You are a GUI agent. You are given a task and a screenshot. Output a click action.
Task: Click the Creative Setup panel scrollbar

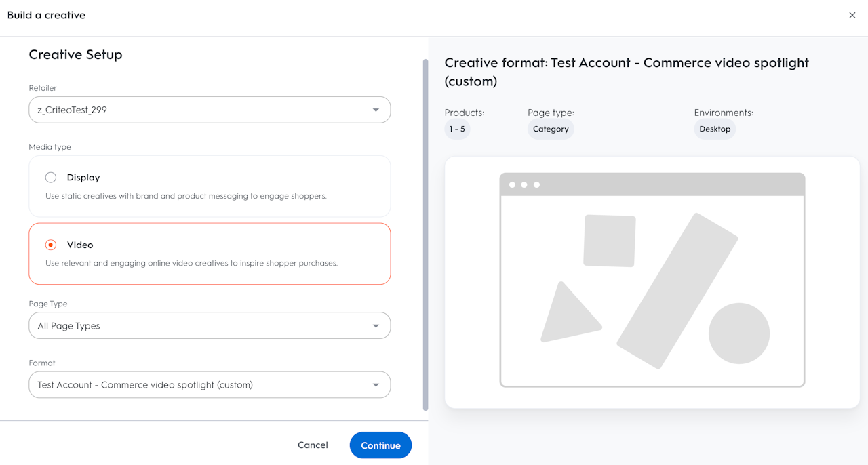coord(425,234)
